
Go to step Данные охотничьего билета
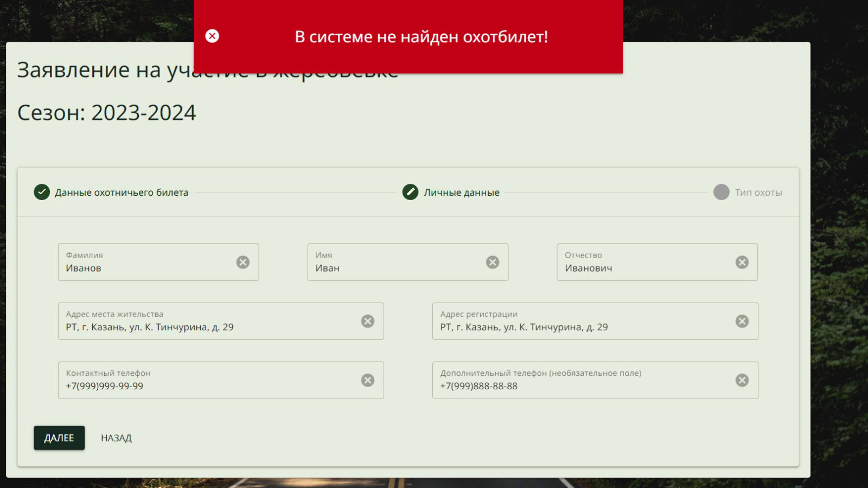(x=122, y=192)
